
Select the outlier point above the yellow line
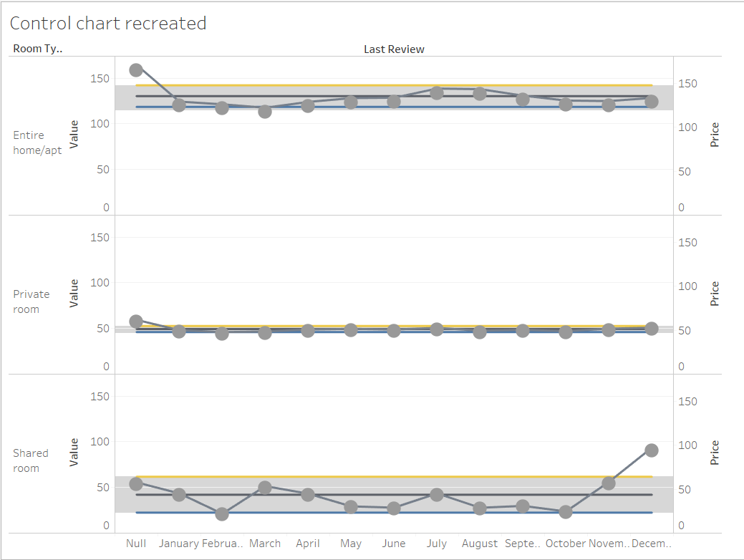click(x=136, y=69)
